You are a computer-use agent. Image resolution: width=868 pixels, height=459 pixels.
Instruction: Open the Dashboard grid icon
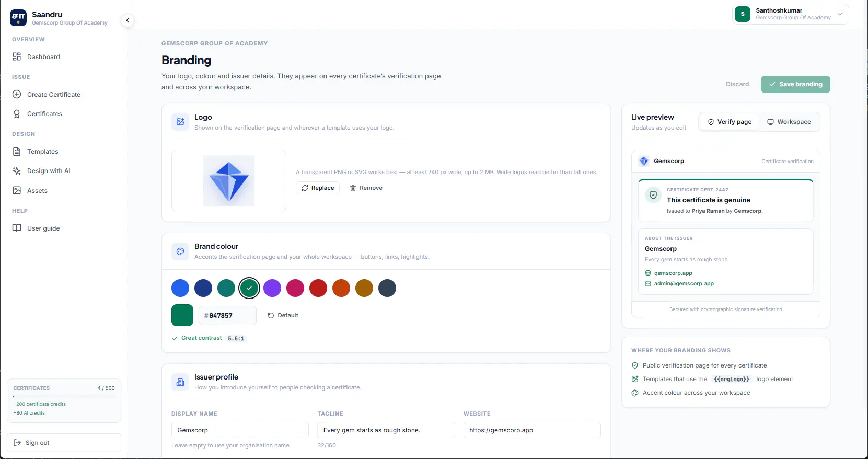tap(17, 56)
